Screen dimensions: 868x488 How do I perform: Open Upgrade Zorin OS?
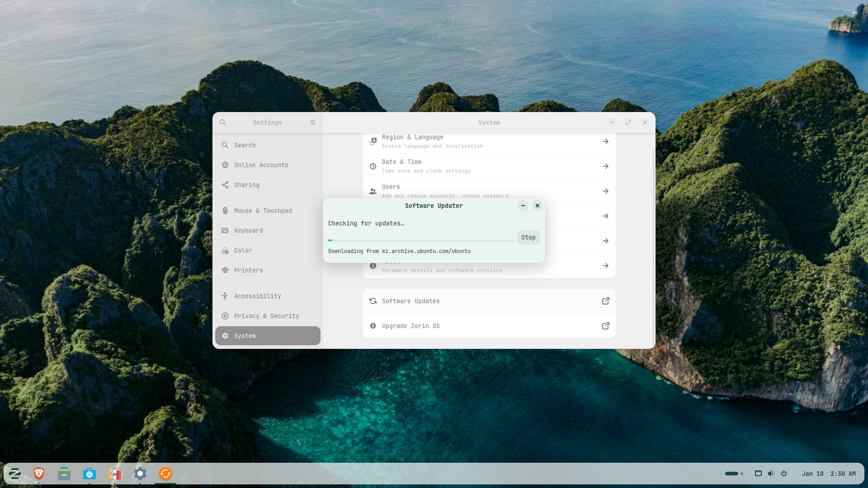click(489, 326)
